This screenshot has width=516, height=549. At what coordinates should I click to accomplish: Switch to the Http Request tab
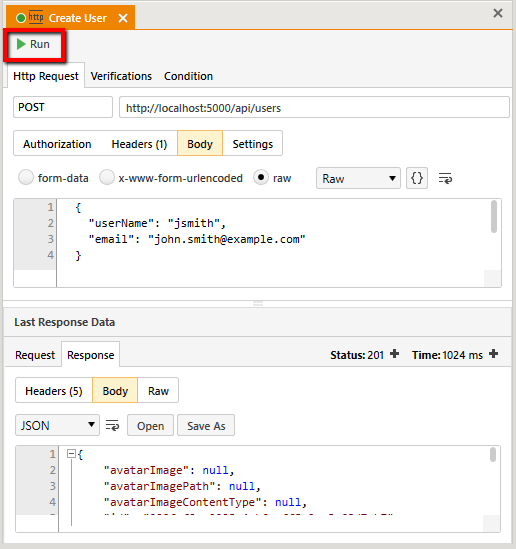click(46, 76)
